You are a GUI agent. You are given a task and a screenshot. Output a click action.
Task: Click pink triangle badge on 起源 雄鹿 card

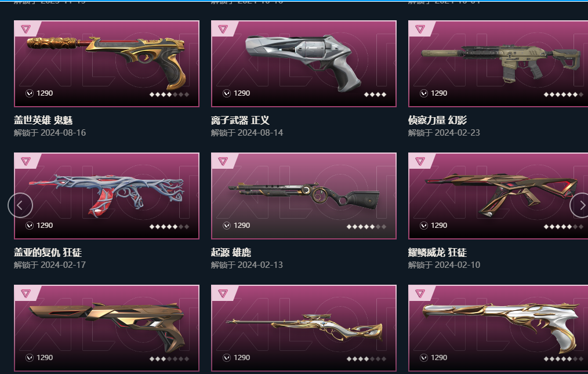click(x=223, y=161)
